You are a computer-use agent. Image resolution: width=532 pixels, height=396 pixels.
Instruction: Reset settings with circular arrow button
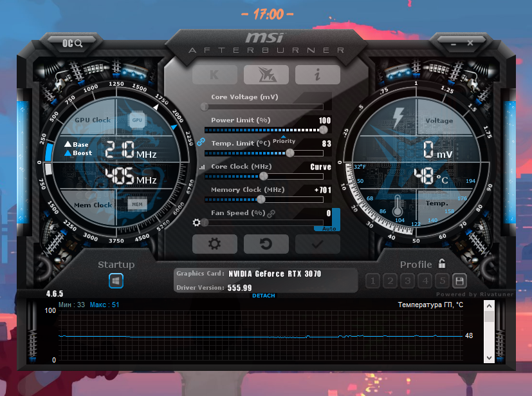[x=266, y=244]
